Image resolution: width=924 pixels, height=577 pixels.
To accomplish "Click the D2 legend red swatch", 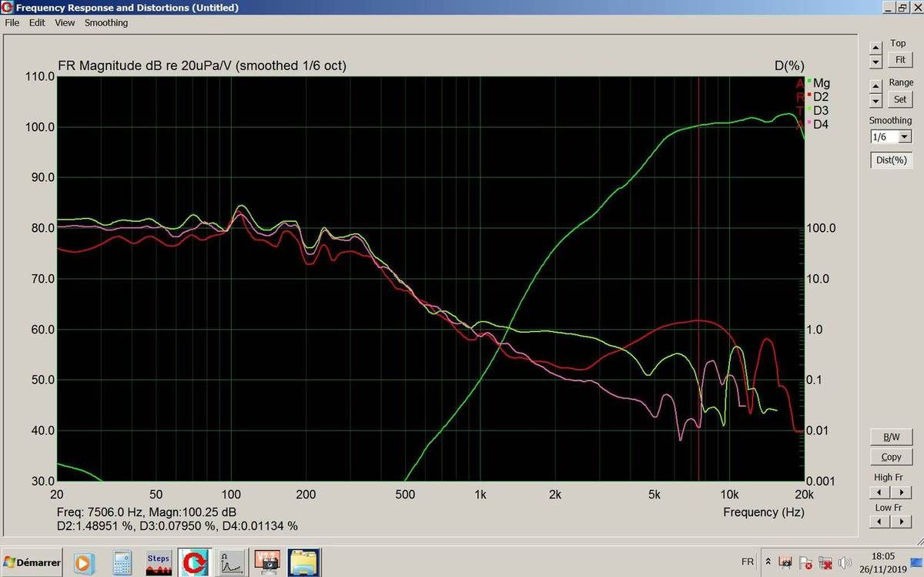I will pyautogui.click(x=808, y=94).
